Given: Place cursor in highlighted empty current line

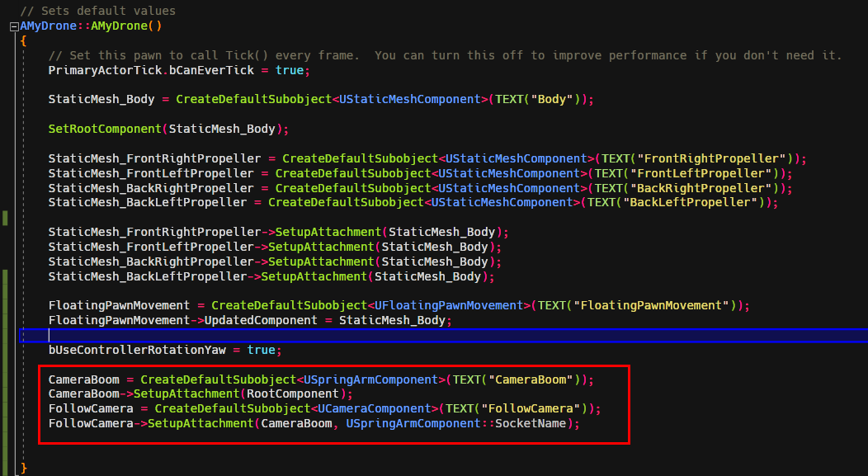Looking at the screenshot, I should pyautogui.click(x=443, y=336).
